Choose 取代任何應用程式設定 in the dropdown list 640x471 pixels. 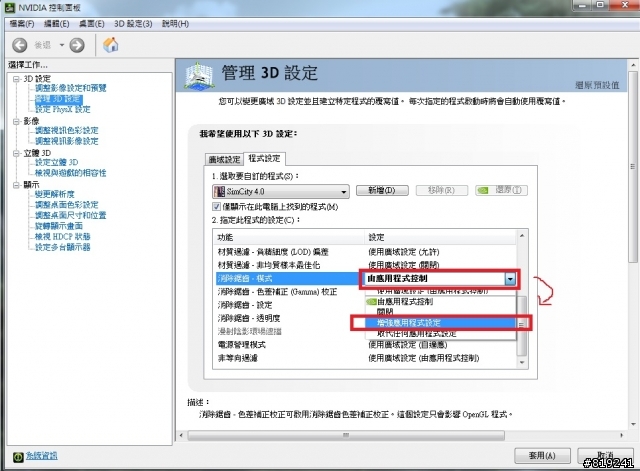441,333
